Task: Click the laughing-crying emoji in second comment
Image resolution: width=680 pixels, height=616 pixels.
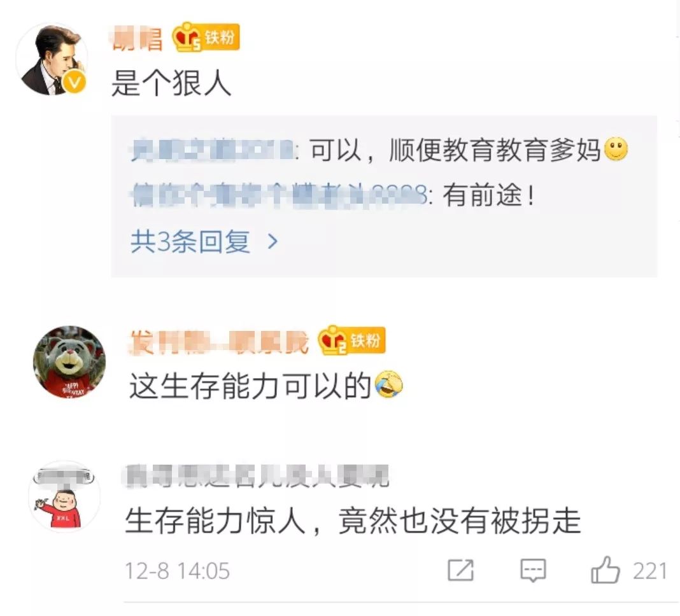Action: (x=388, y=385)
